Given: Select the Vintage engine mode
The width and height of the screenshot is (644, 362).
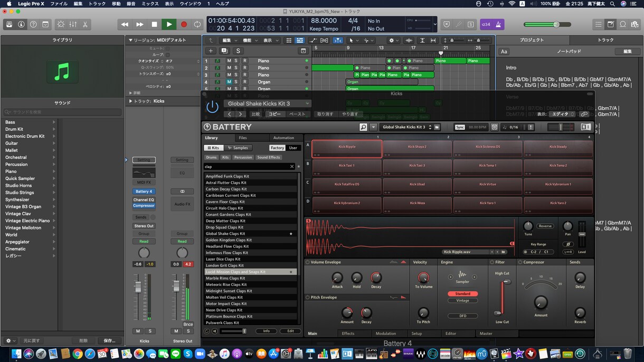Looking at the screenshot, I should coord(462,300).
